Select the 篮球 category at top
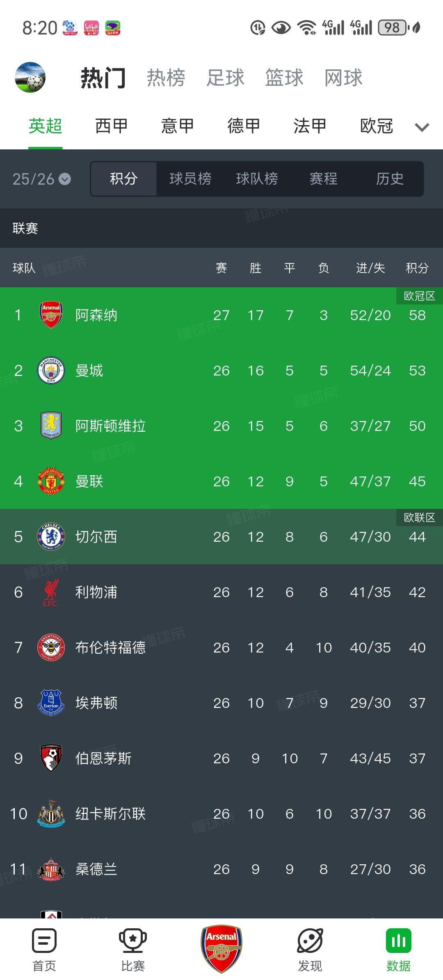Image resolution: width=443 pixels, height=980 pixels. point(282,78)
